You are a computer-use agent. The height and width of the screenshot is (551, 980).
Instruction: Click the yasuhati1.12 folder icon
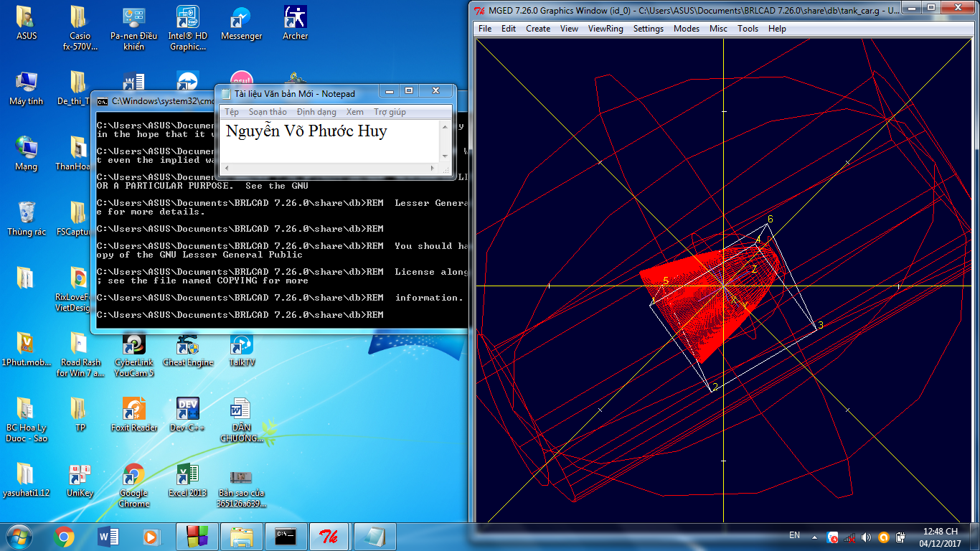point(26,480)
